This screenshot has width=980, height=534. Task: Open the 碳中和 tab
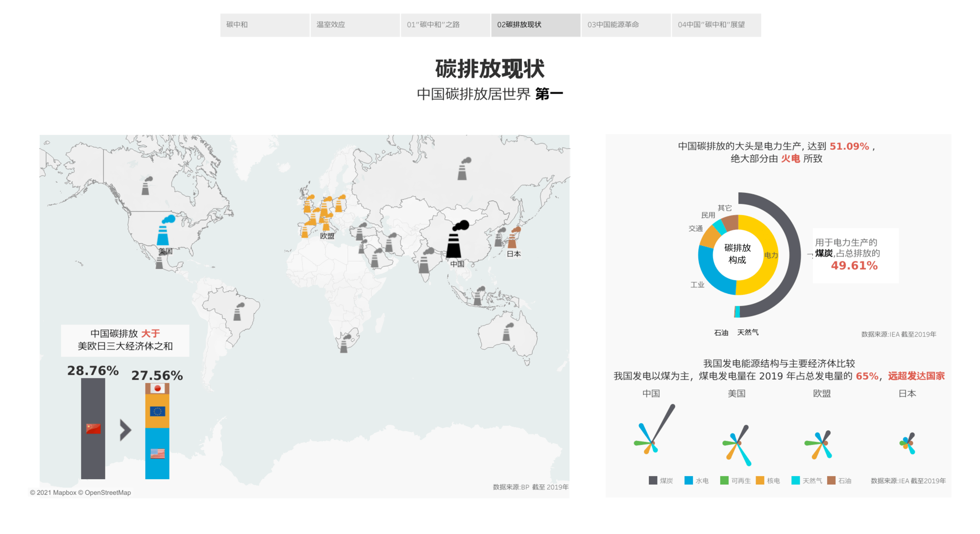[265, 24]
